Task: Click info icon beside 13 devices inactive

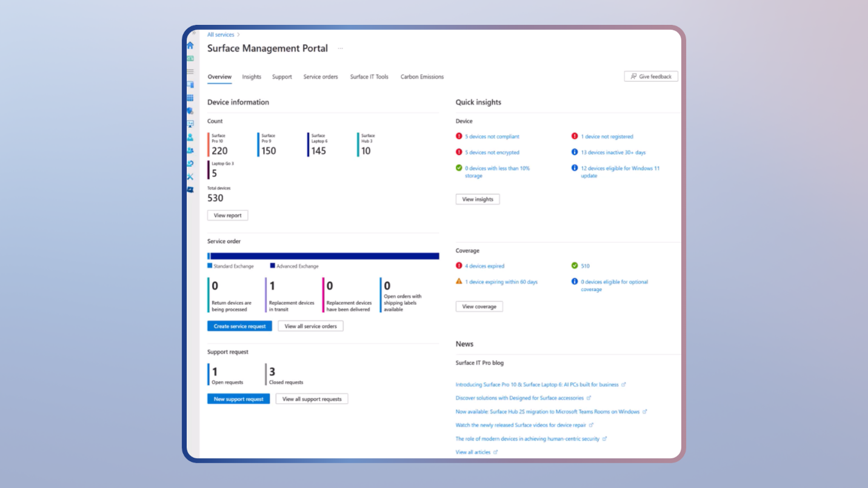Action: click(575, 152)
